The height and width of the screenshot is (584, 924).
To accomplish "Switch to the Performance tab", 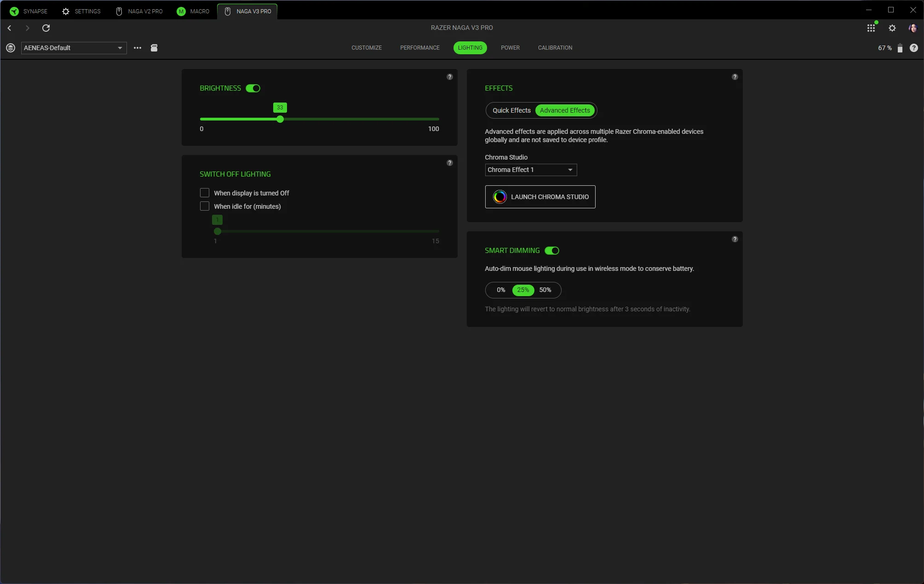I will (x=420, y=48).
